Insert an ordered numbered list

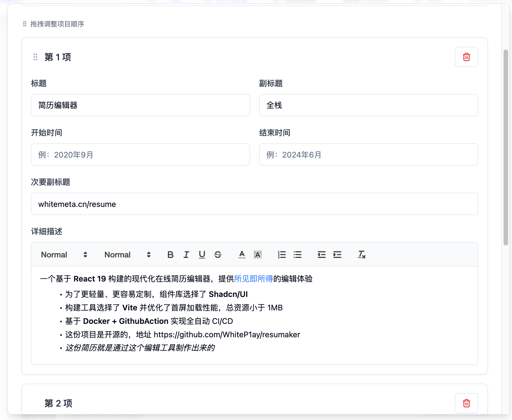pos(282,255)
